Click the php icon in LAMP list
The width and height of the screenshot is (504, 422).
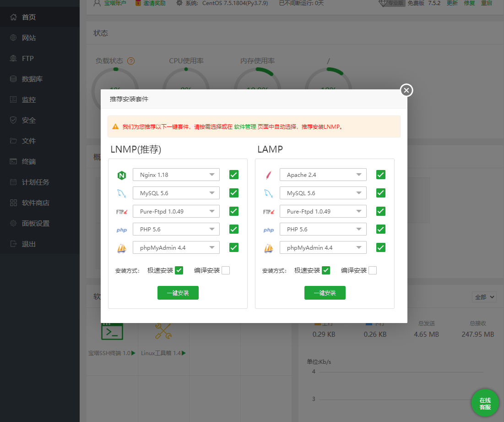coord(268,230)
